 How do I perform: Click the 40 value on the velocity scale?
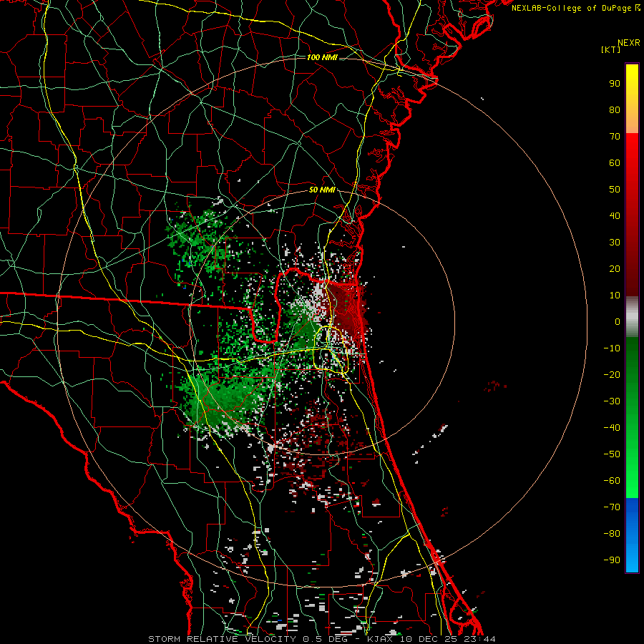615,215
